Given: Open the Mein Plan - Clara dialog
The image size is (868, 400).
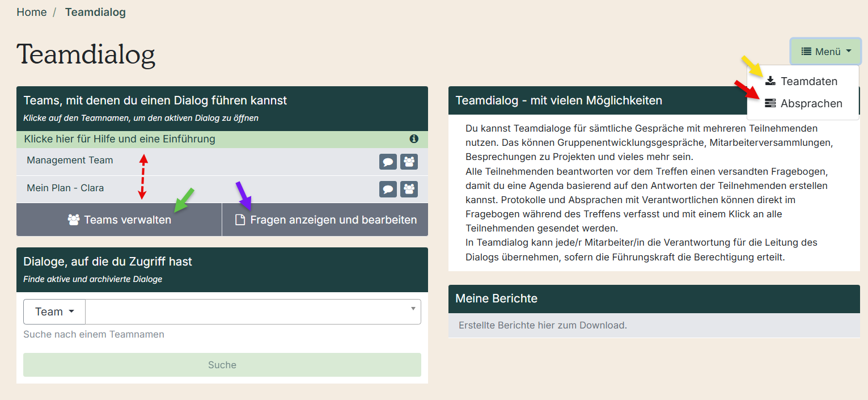Looking at the screenshot, I should point(65,188).
